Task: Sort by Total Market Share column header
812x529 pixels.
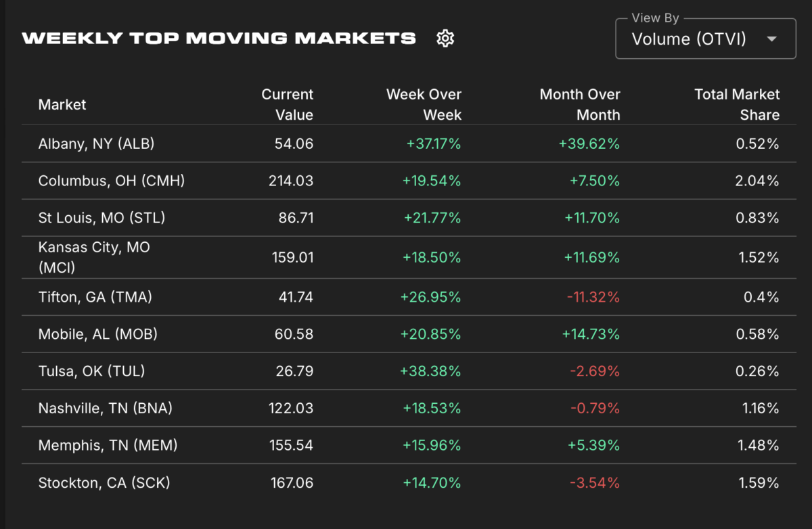Action: [737, 104]
